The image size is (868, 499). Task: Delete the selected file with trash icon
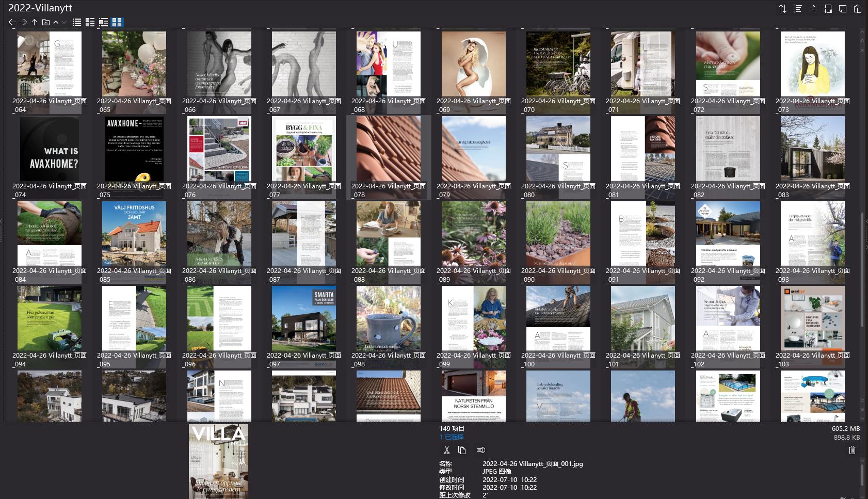[852, 450]
